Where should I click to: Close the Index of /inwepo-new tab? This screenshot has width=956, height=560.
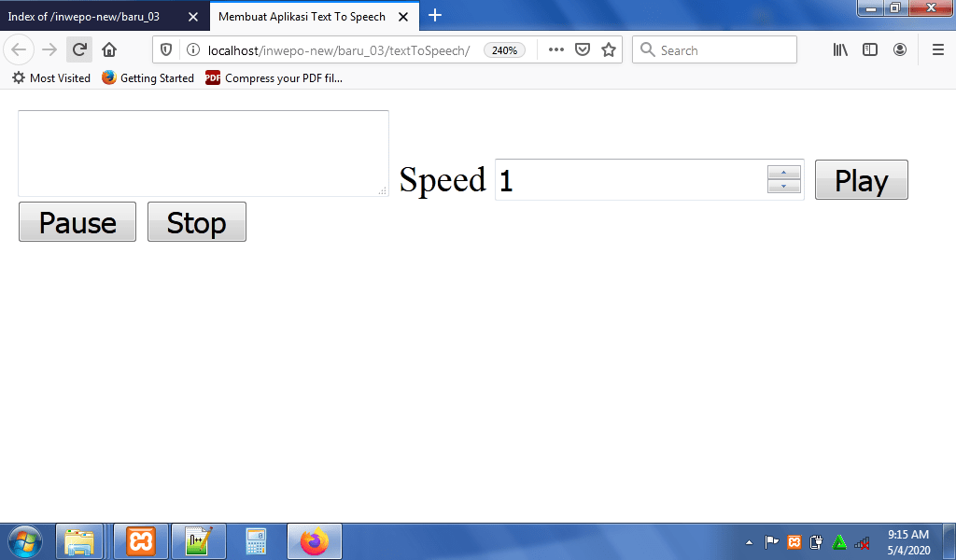point(193,17)
